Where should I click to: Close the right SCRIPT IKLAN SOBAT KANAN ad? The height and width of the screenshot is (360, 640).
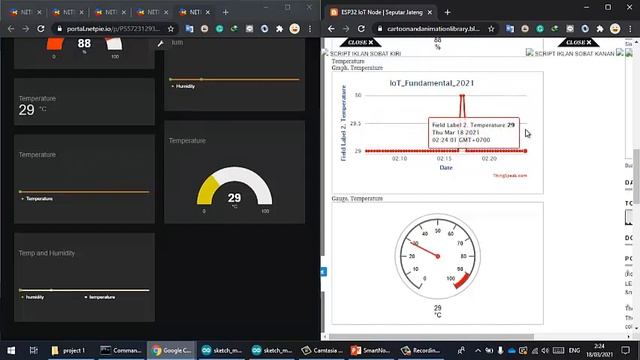(x=578, y=42)
